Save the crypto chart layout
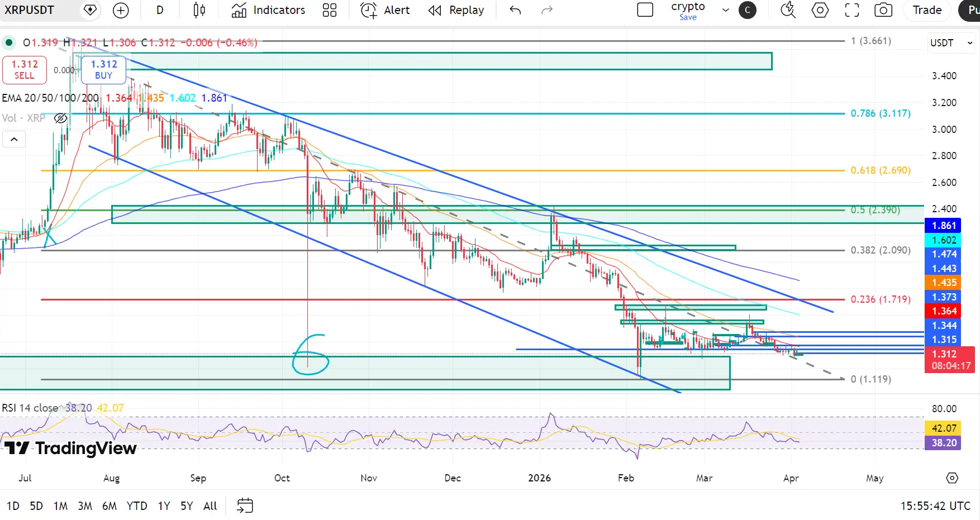This screenshot has width=980, height=520. (x=688, y=17)
